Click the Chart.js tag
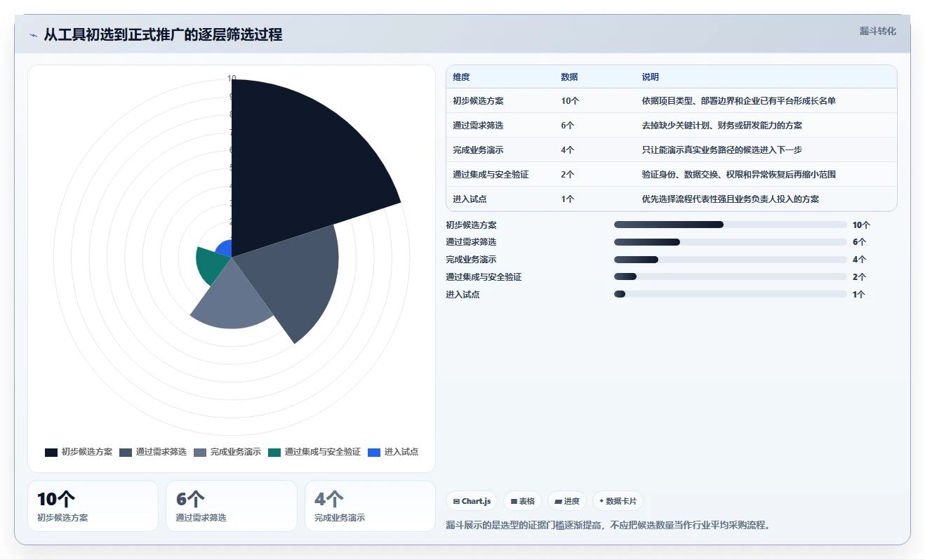The image size is (925, 560). coord(472,501)
